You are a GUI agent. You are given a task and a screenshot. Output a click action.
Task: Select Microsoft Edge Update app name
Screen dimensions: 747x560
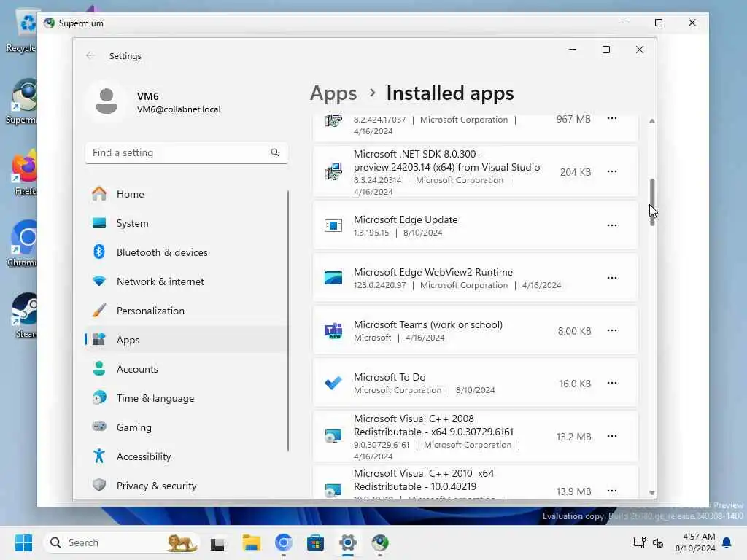tap(406, 220)
